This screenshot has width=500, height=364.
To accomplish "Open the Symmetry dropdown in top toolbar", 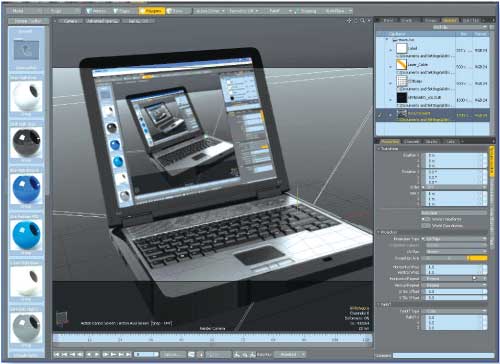I will (244, 11).
